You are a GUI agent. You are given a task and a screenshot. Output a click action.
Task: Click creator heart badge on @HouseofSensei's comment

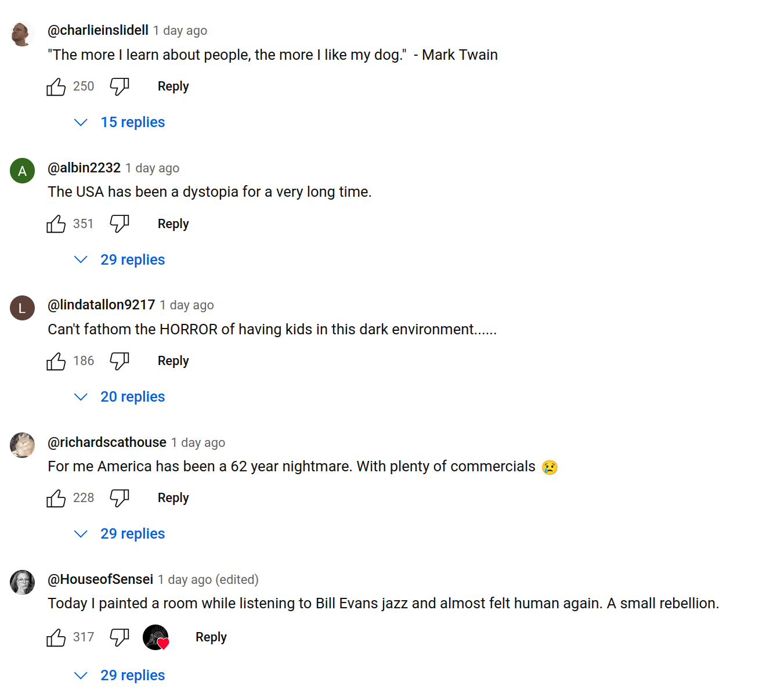pyautogui.click(x=156, y=637)
